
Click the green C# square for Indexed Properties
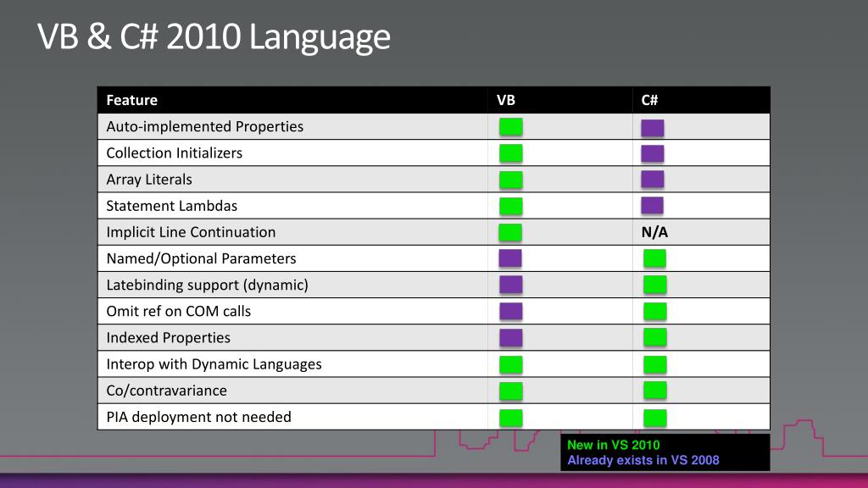655,337
